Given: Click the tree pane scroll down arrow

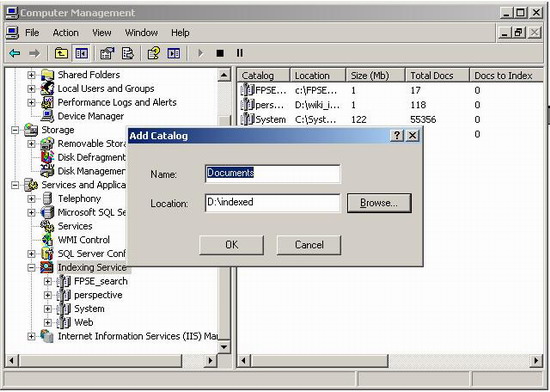Looking at the screenshot, I should (x=224, y=347).
